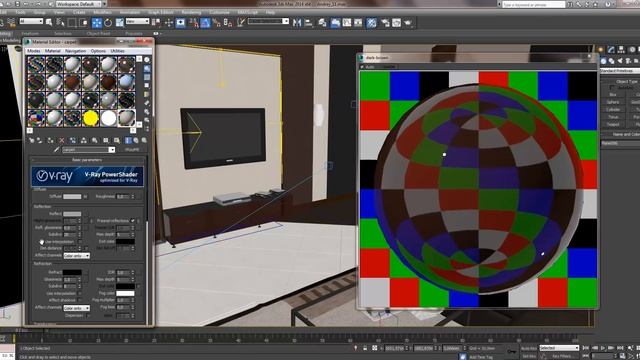Open Refraction Affect channels dropdown
640x360 pixels.
point(76,308)
